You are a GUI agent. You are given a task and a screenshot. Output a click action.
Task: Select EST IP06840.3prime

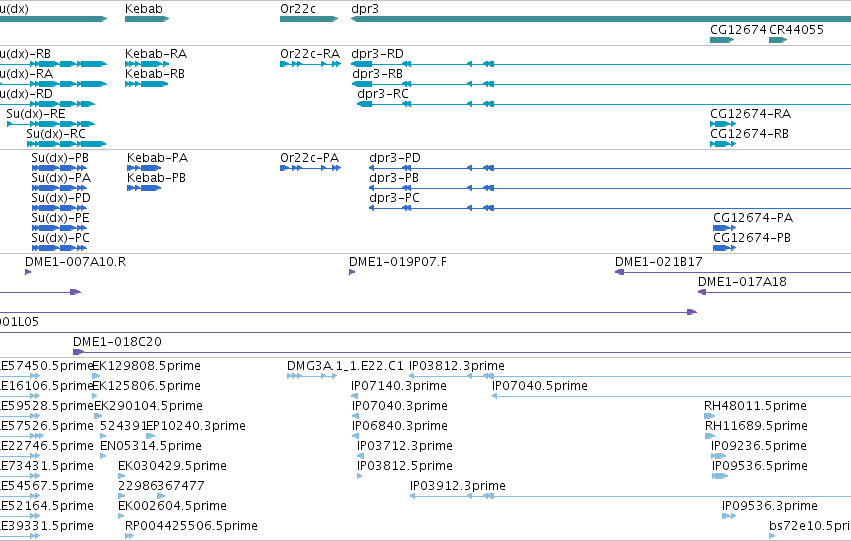(399, 427)
